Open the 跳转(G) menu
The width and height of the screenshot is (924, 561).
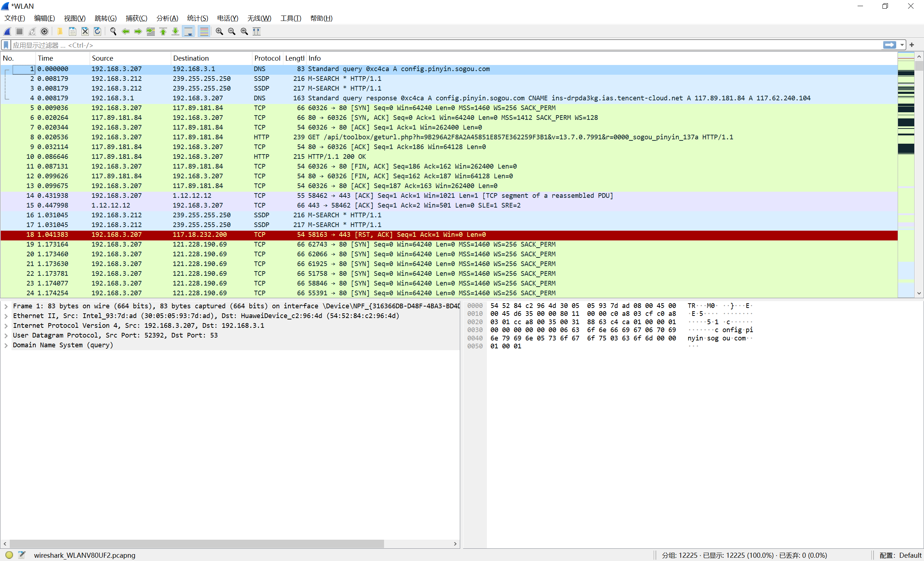(105, 18)
